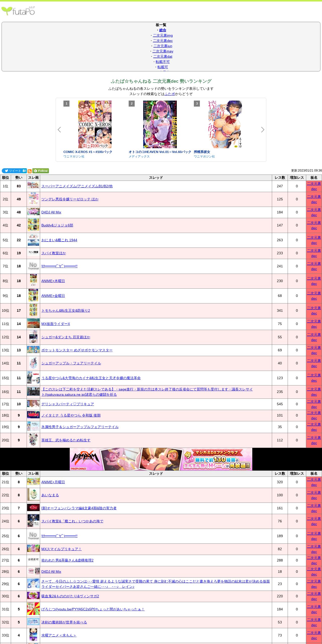Image resolution: width=322 pixels, height=644 pixels.
Task: Open thread デリシャスパーティ♡プリキュア
Action: [68, 404]
